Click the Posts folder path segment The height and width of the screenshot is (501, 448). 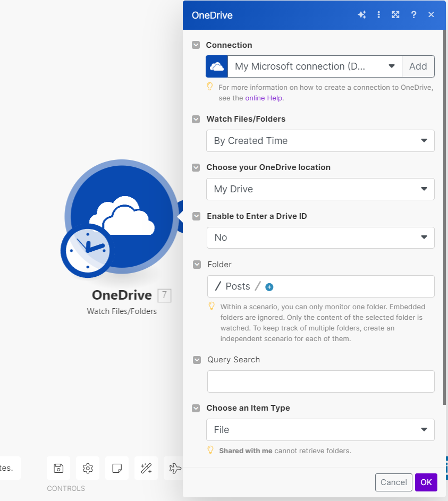pyautogui.click(x=238, y=286)
